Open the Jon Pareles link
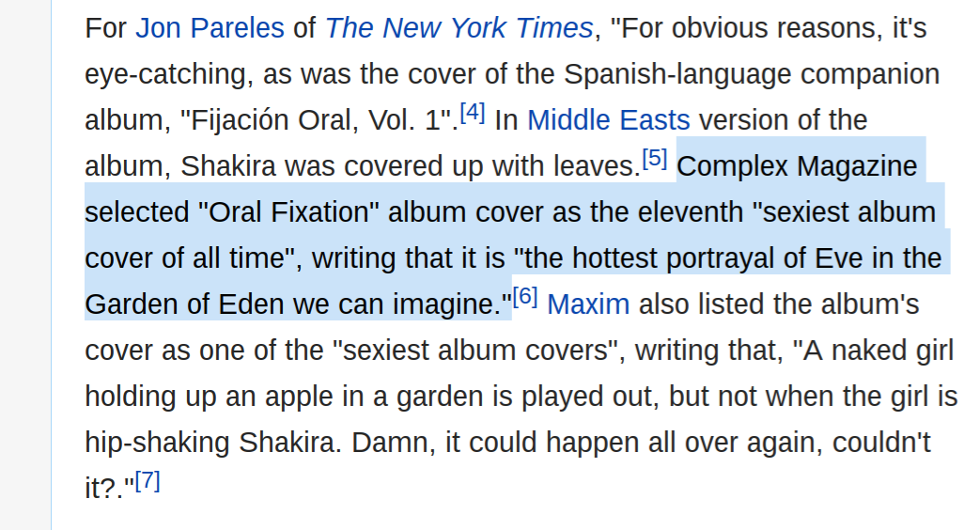 click(x=210, y=28)
